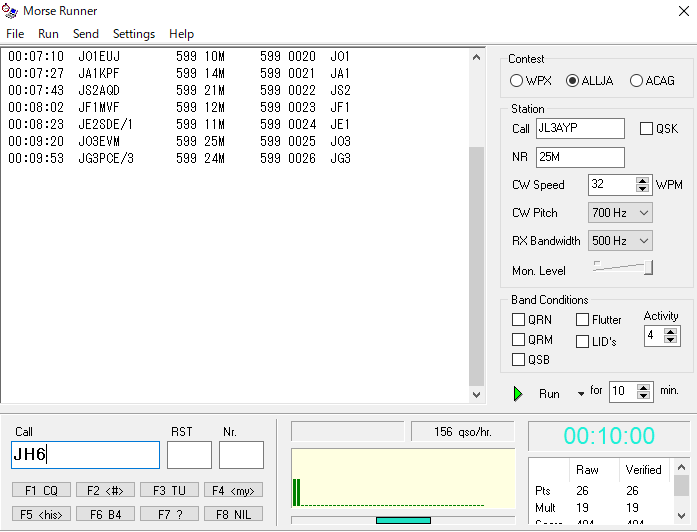
Task: Expand the CW Pitch 700 Hz dropdown
Action: click(x=644, y=213)
